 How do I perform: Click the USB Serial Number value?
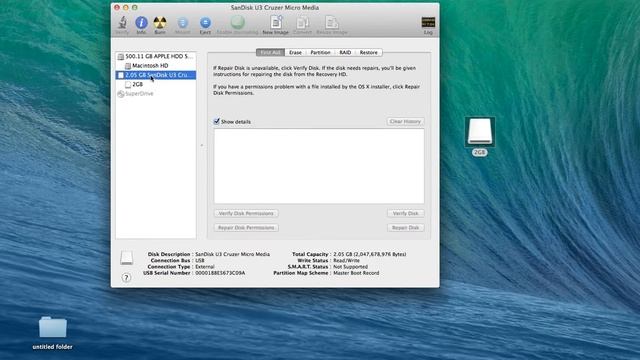point(220,273)
